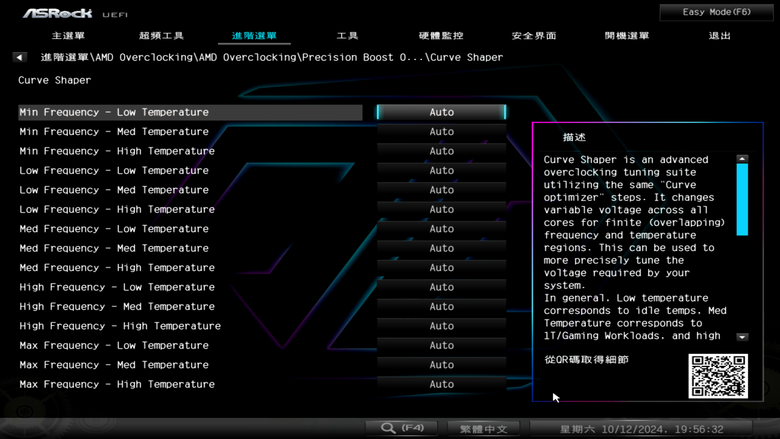The height and width of the screenshot is (439, 780).
Task: Open Min Frequency - Low Temperature Auto dropdown
Action: coord(442,112)
